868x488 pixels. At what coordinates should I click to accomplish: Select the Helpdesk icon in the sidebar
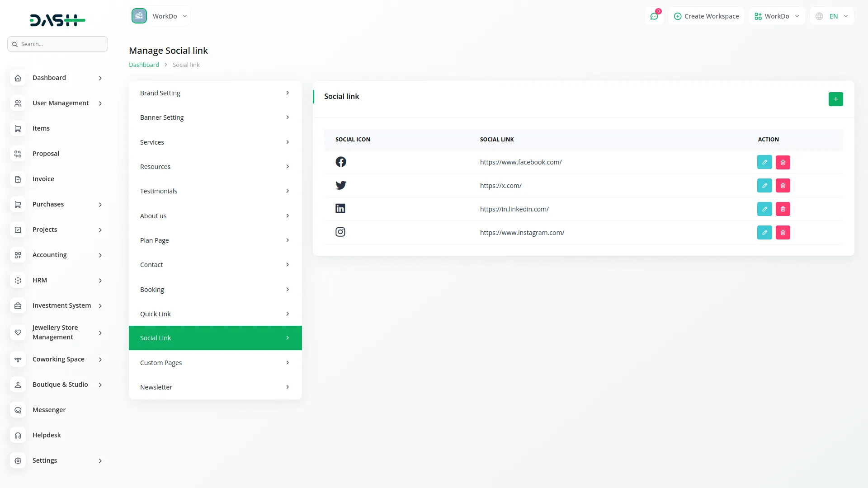pos(18,435)
